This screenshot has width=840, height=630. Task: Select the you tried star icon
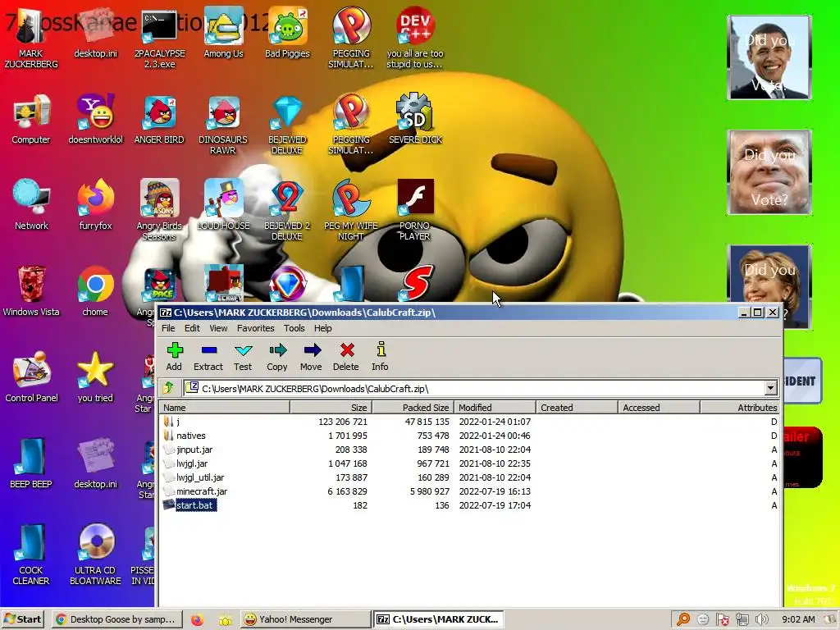[x=95, y=377]
